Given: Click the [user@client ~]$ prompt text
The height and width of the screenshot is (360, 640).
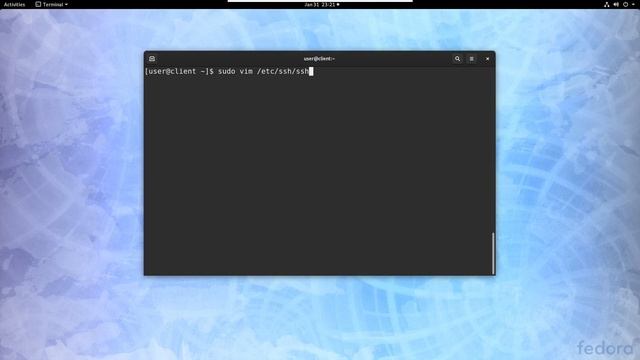Looking at the screenshot, I should (179, 71).
